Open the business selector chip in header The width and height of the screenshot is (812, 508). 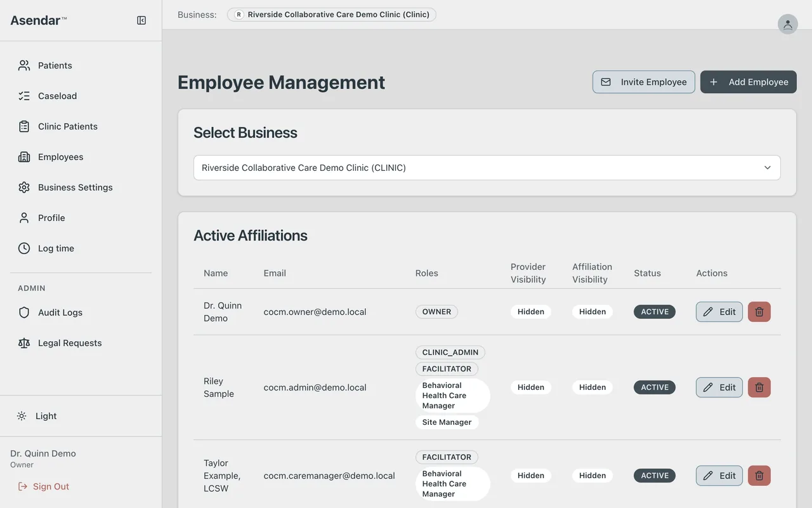click(332, 15)
